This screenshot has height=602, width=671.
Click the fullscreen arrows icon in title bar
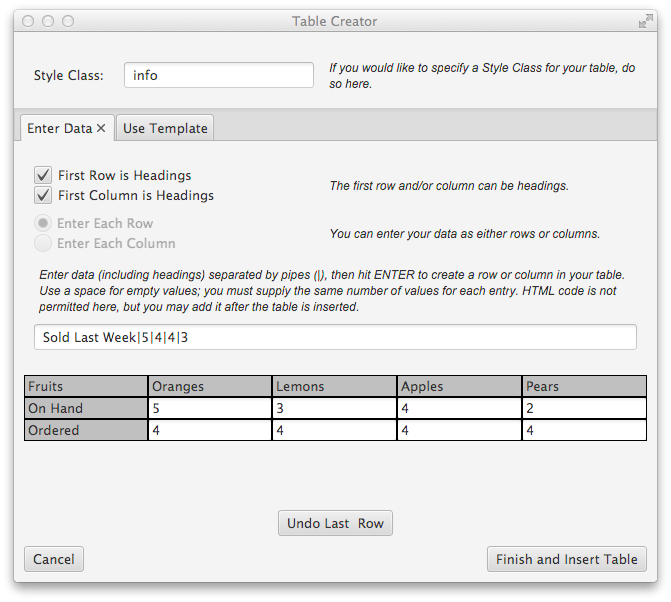[645, 21]
